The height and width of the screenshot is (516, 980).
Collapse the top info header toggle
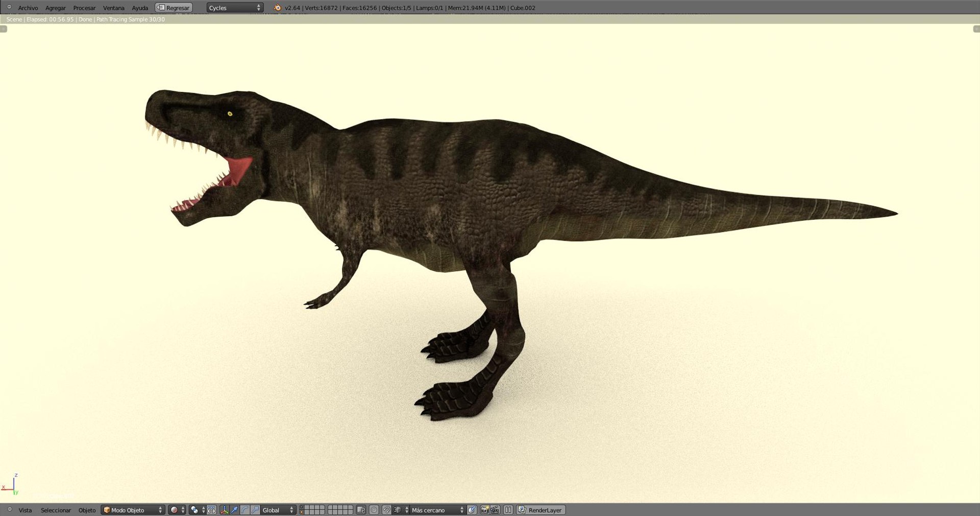pos(9,7)
